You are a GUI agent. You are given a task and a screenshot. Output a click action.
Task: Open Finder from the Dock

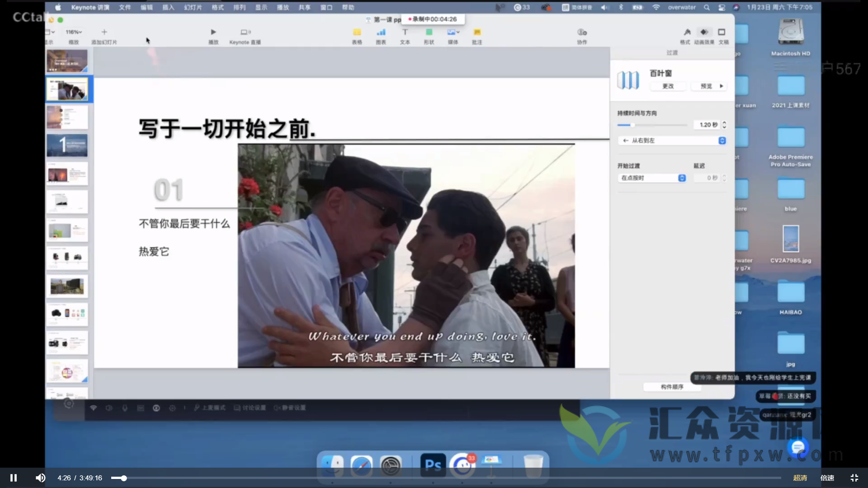[332, 465]
